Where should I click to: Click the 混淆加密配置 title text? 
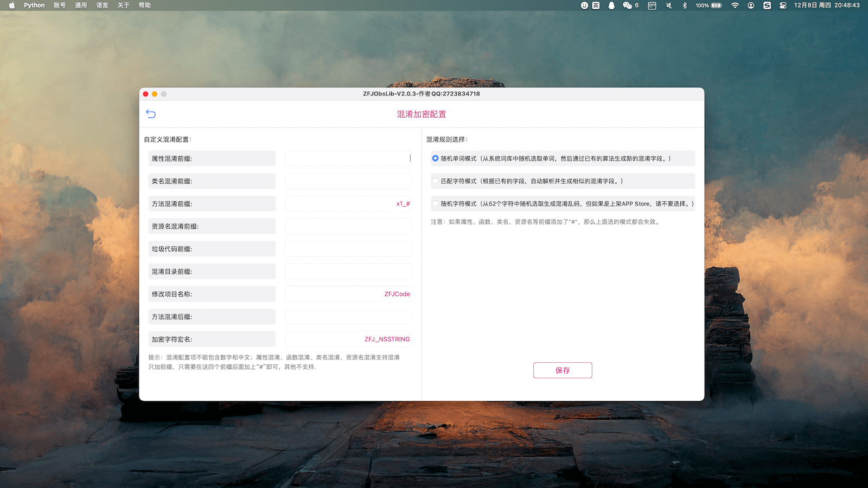(x=422, y=114)
